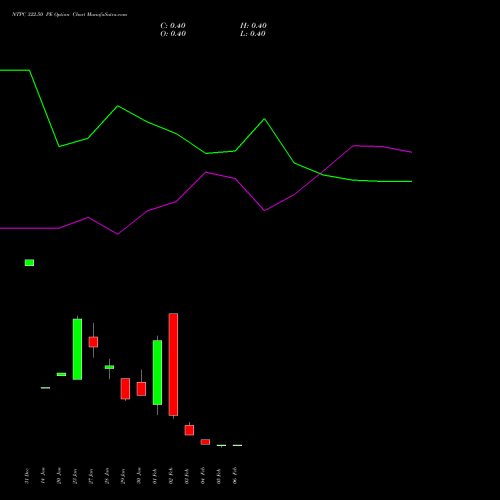This screenshot has width=500, height=500.
Task: Click the 28 Jan date label
Action: tap(107, 476)
